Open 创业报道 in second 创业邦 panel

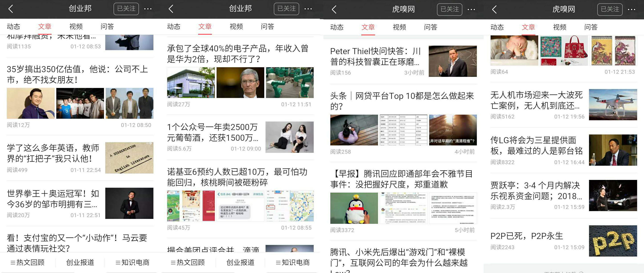240,262
